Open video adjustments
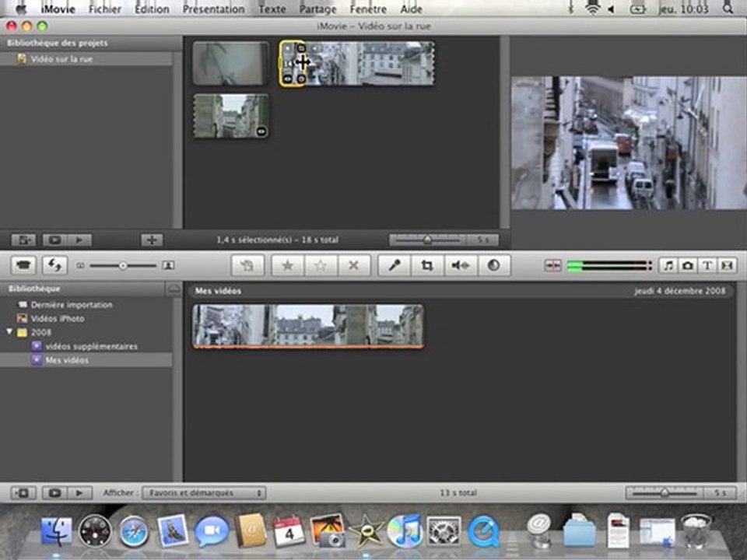Image resolution: width=747 pixels, height=560 pixels. pos(493,265)
